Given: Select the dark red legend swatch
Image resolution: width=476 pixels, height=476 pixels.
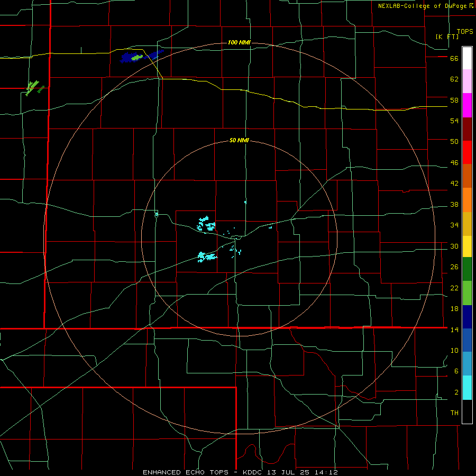Looking at the screenshot, I should (467, 129).
